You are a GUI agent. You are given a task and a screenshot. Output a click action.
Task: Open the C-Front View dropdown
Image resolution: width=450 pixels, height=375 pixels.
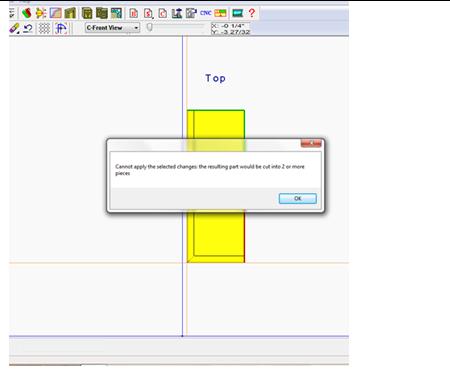coord(112,28)
